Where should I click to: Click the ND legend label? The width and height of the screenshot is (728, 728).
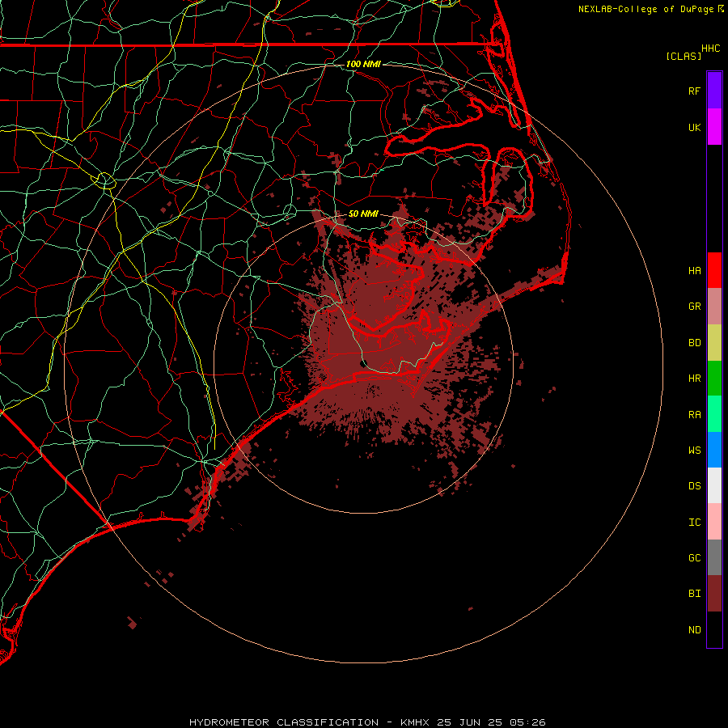(x=694, y=630)
